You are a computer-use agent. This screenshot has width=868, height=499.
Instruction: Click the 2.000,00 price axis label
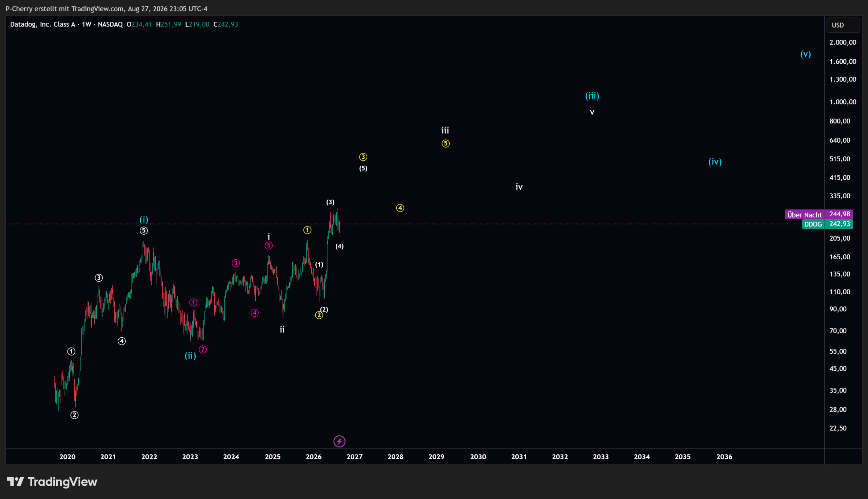coord(843,42)
